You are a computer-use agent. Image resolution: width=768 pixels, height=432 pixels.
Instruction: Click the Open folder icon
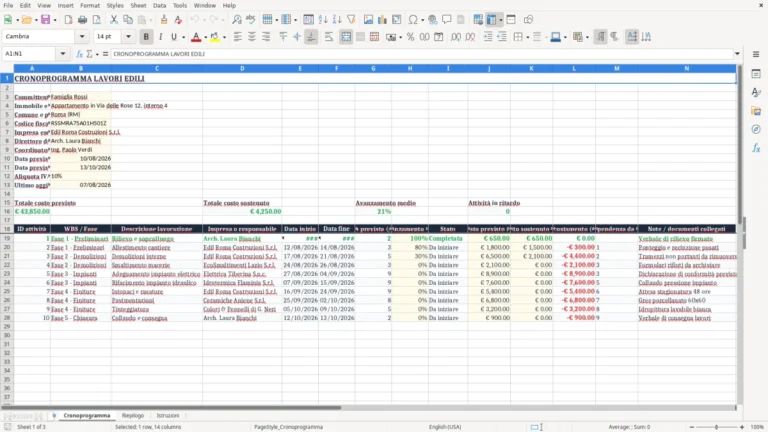26,20
